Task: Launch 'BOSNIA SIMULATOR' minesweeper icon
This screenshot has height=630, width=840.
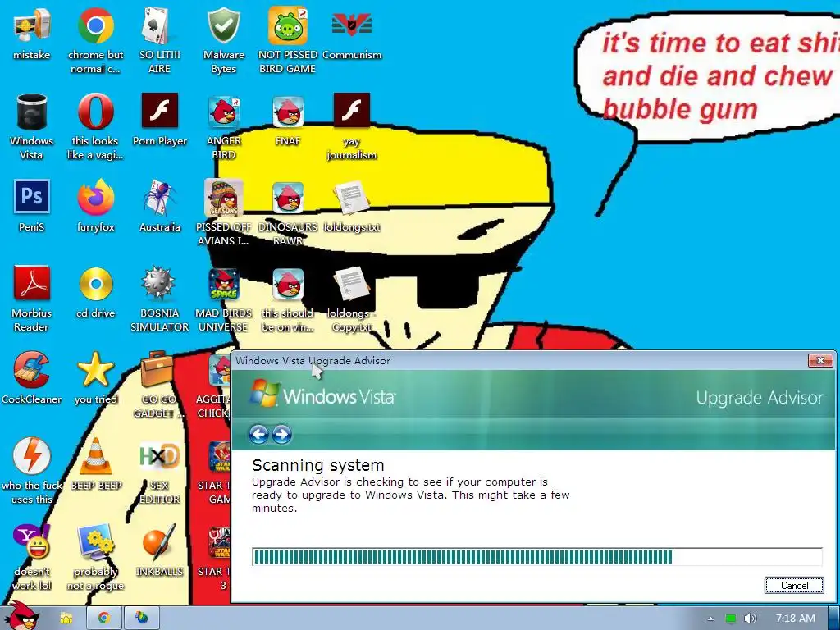Action: click(159, 283)
